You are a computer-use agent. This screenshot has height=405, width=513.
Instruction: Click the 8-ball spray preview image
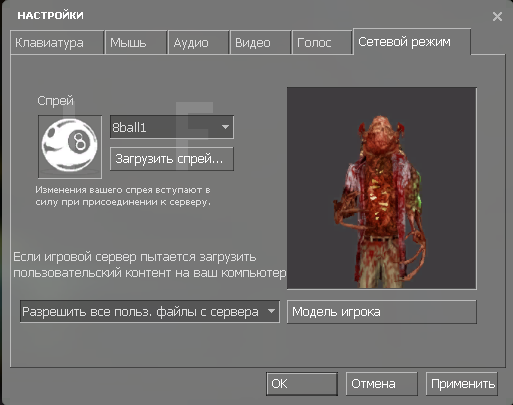point(70,147)
